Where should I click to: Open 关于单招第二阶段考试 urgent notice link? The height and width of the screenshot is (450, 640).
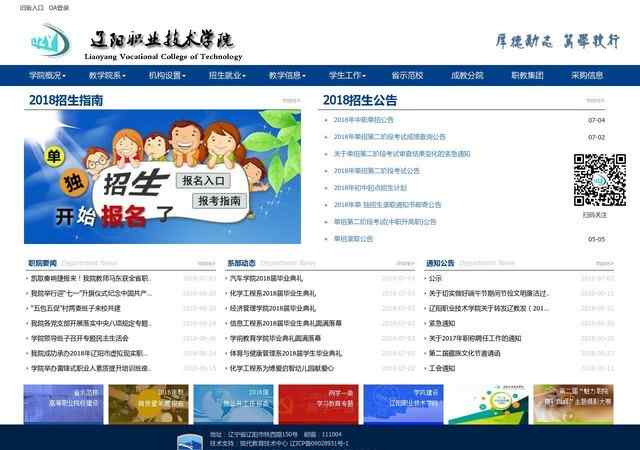(x=402, y=154)
